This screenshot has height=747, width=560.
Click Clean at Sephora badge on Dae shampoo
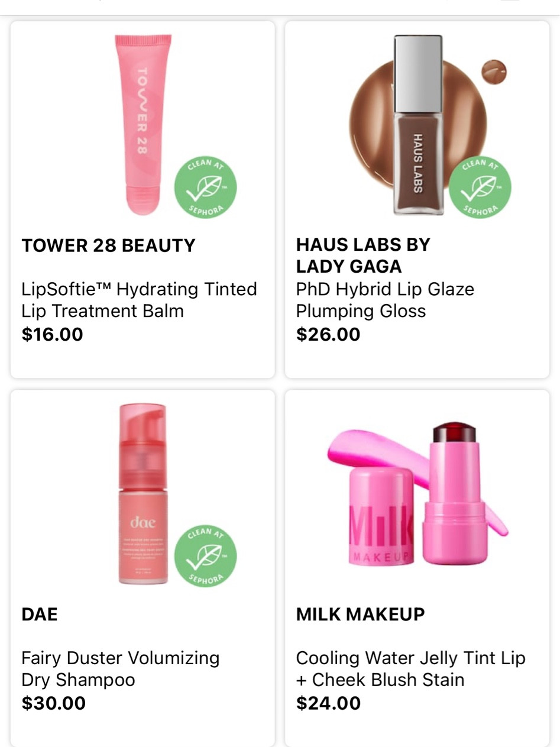(205, 556)
